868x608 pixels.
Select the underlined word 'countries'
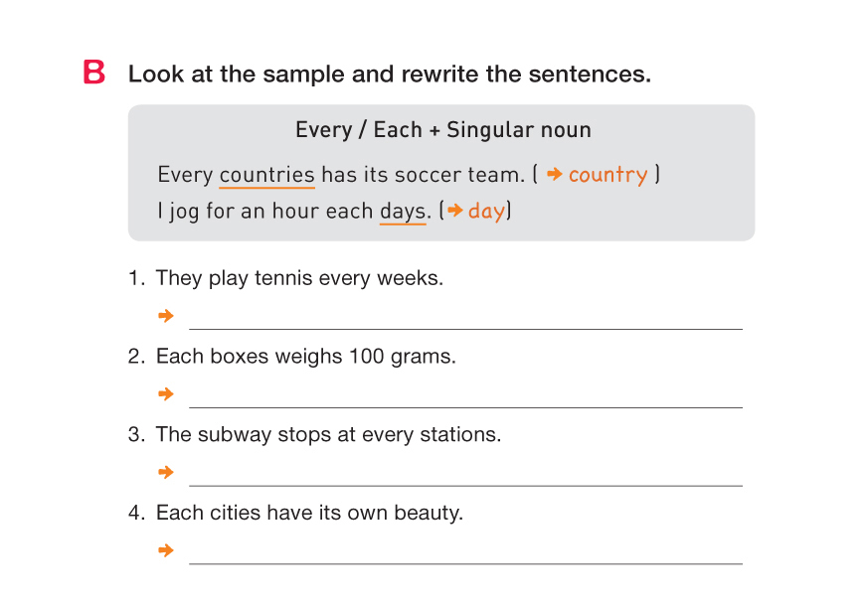click(266, 175)
